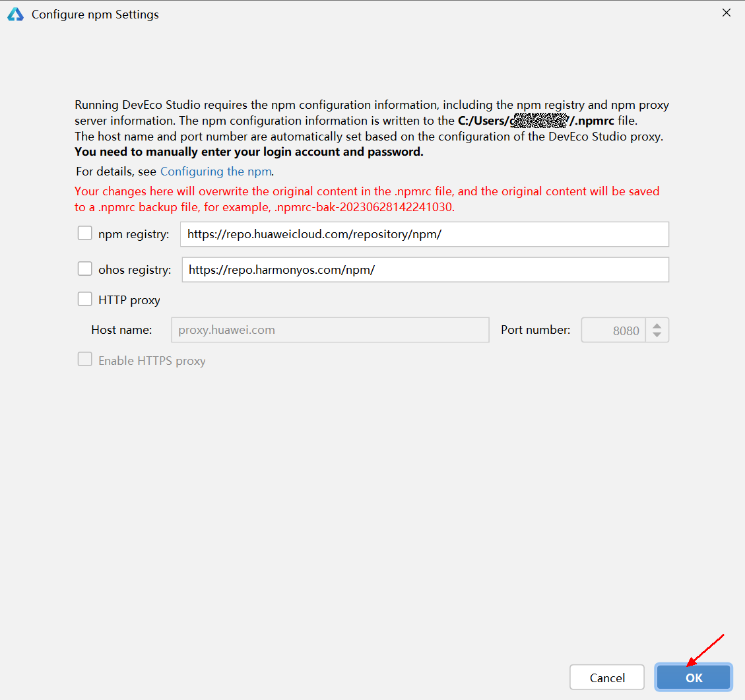Image resolution: width=745 pixels, height=700 pixels.
Task: Increase port number with up arrow
Action: tap(657, 326)
